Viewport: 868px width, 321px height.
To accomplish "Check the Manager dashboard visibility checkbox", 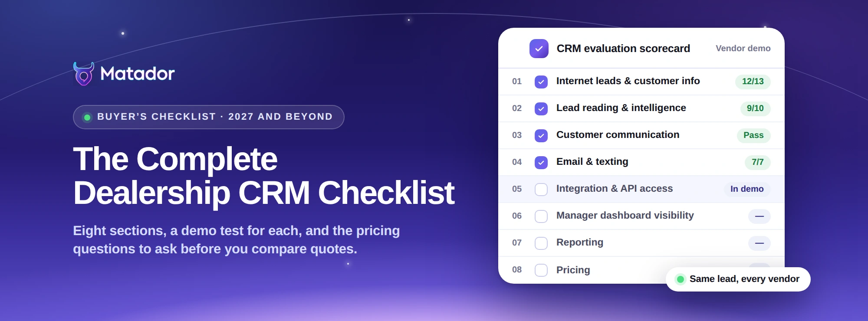I will tap(541, 216).
